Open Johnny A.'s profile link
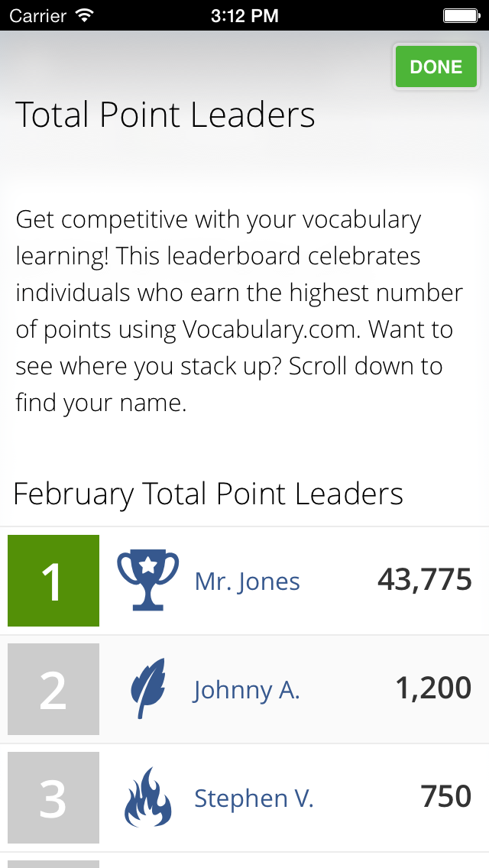Image resolution: width=489 pixels, height=868 pixels. (246, 690)
